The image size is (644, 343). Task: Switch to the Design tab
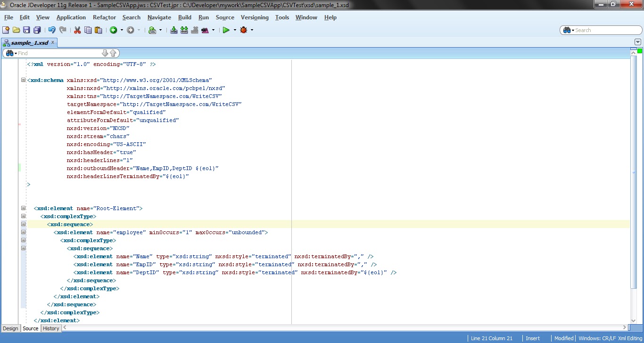pyautogui.click(x=10, y=328)
